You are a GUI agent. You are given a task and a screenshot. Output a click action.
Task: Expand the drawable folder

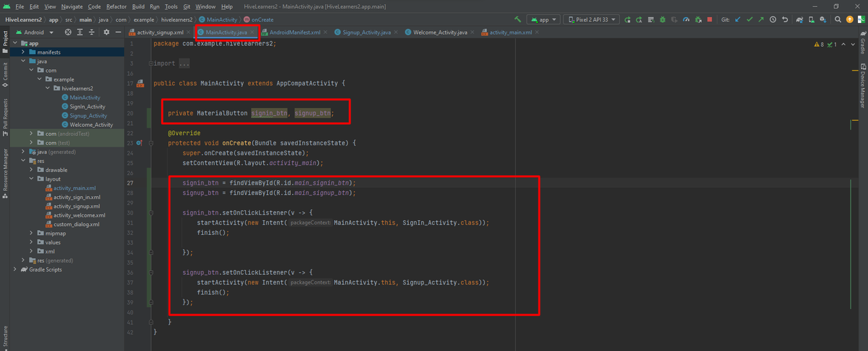pyautogui.click(x=32, y=170)
